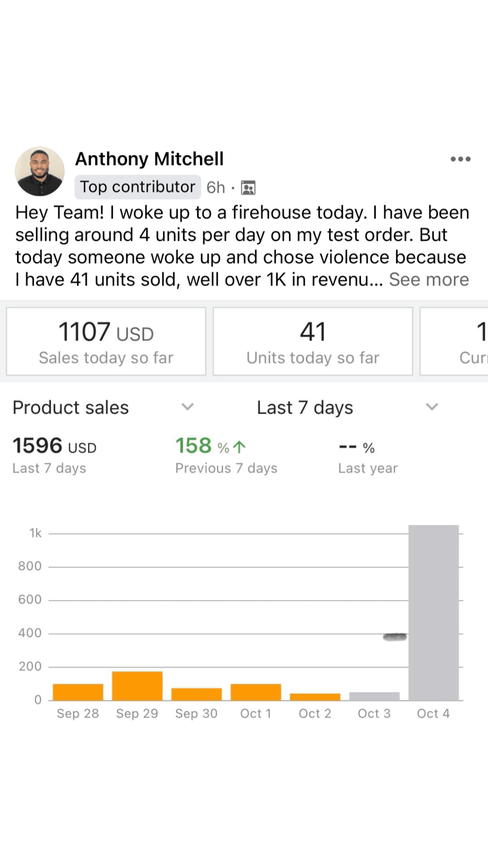
Task: Click the Sep 28 orange bar
Action: pos(78,692)
